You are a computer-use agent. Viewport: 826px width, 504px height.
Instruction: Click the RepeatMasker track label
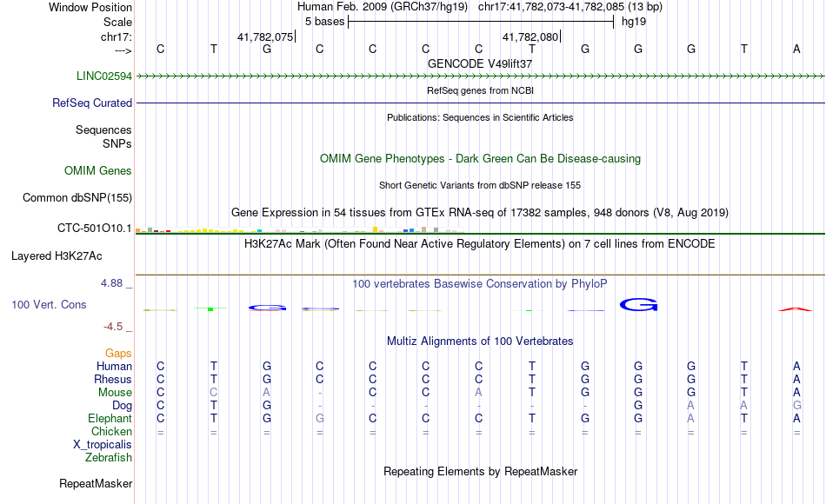[96, 483]
